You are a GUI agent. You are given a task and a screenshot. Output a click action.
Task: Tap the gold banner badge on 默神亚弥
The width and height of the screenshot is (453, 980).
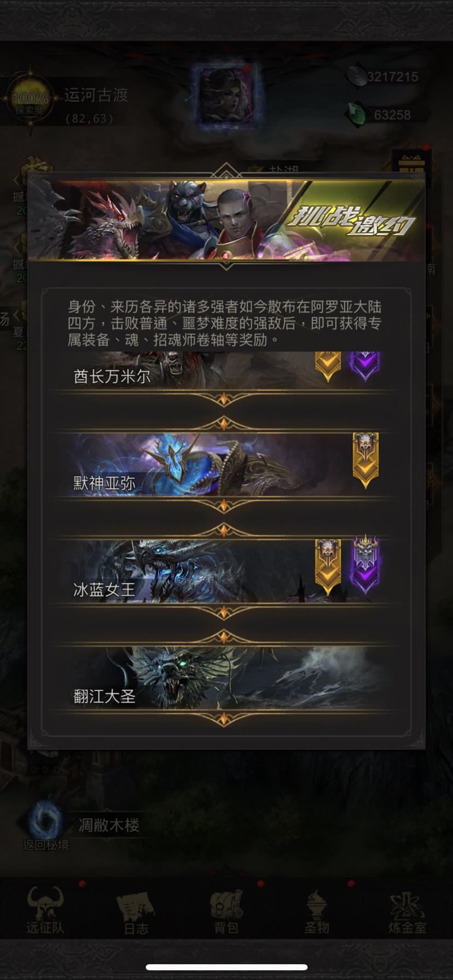(365, 460)
